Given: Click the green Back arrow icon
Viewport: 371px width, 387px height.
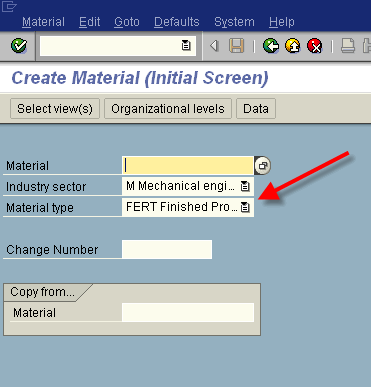Looking at the screenshot, I should tap(271, 46).
